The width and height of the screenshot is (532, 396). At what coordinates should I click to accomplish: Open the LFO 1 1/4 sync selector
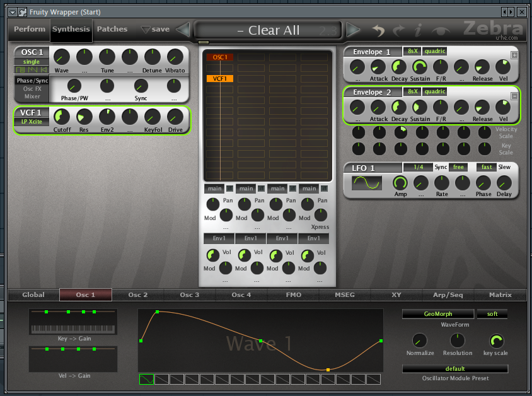(419, 167)
